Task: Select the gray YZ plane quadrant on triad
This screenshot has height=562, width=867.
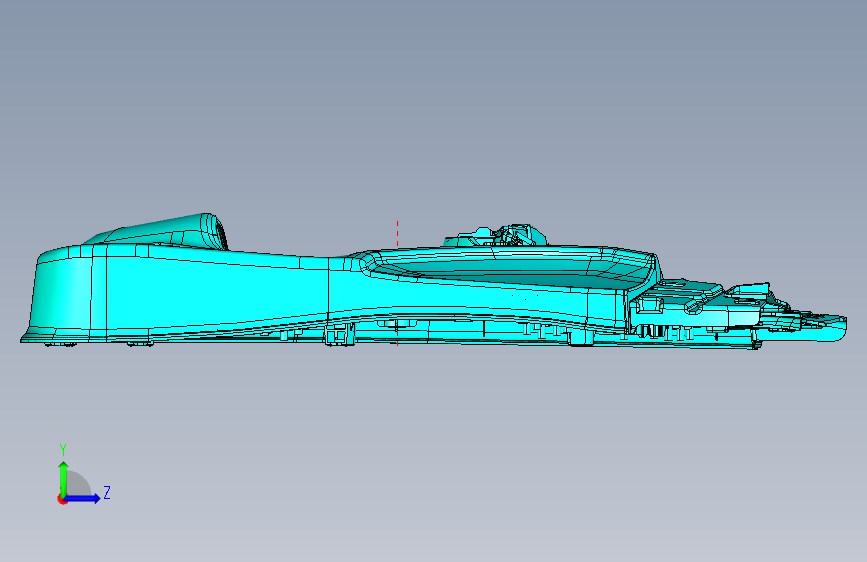Action: pyautogui.click(x=77, y=485)
